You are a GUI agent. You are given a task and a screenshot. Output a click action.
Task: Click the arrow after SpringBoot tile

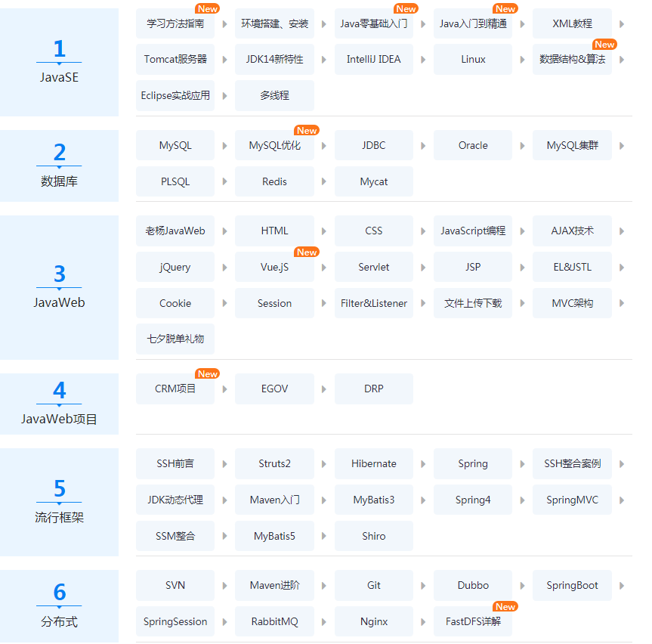click(622, 586)
